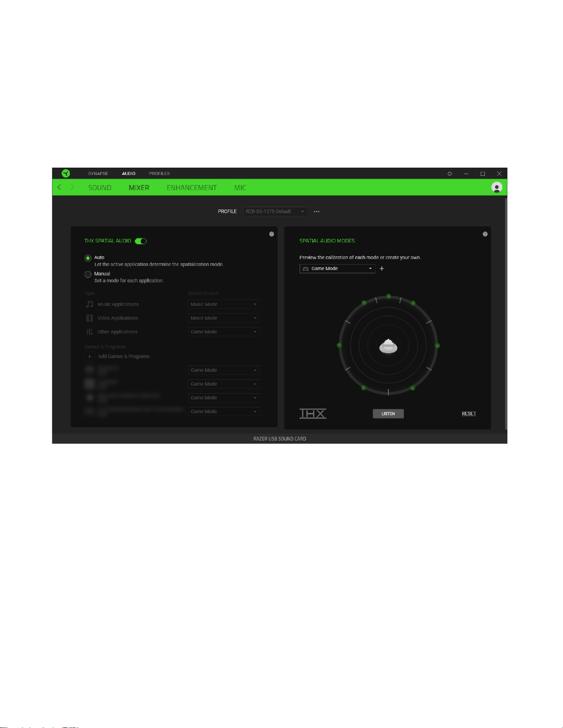Click the Other Applications row label
Viewport: 563px width, 728px height.
coord(118,332)
